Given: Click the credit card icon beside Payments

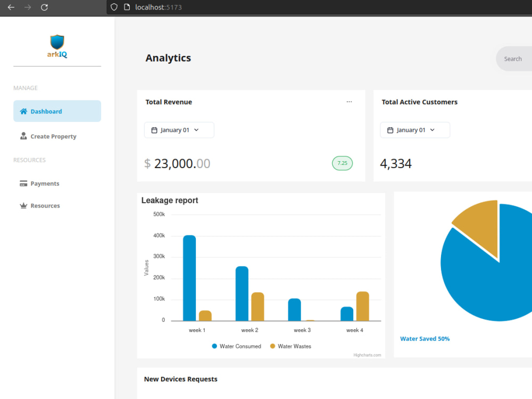Looking at the screenshot, I should [23, 184].
